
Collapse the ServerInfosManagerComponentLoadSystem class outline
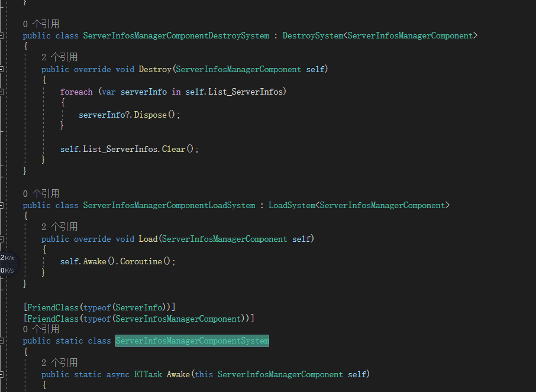point(1,205)
